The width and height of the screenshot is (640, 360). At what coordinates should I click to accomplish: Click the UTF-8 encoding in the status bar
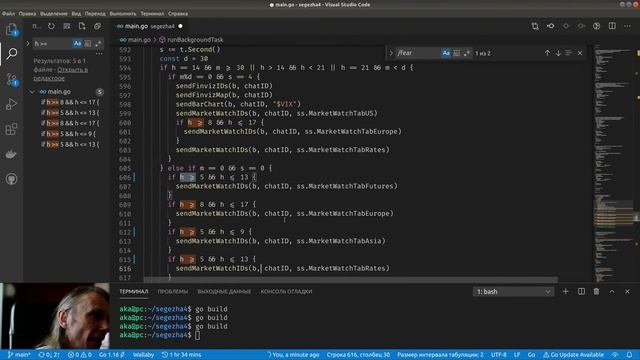tap(499, 355)
